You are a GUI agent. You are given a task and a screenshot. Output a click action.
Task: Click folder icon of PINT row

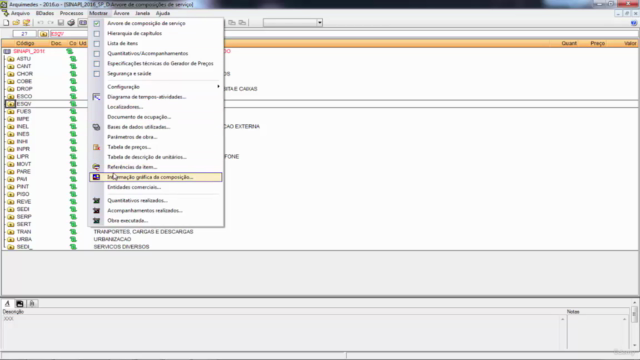[x=11, y=187]
